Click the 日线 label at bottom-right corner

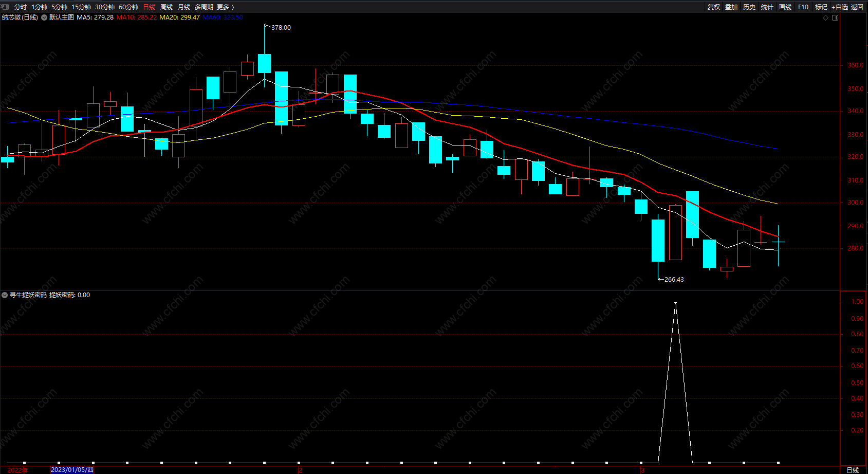pos(853,470)
